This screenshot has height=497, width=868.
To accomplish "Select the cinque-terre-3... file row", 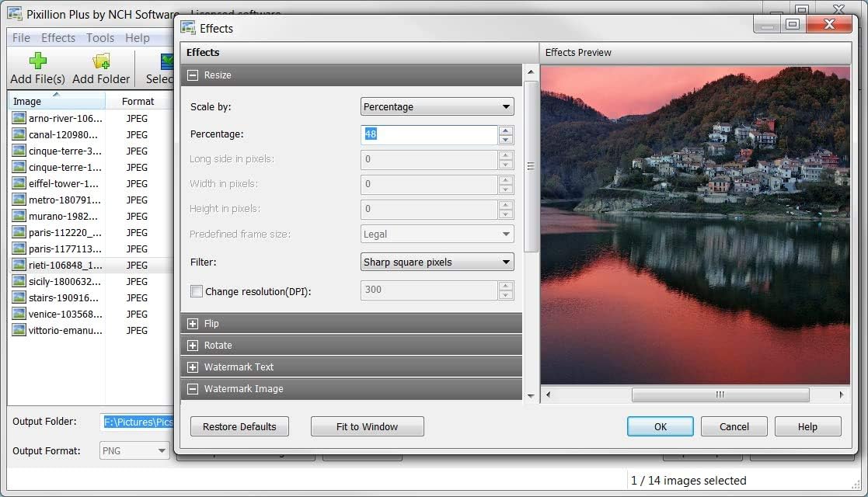I will click(92, 151).
